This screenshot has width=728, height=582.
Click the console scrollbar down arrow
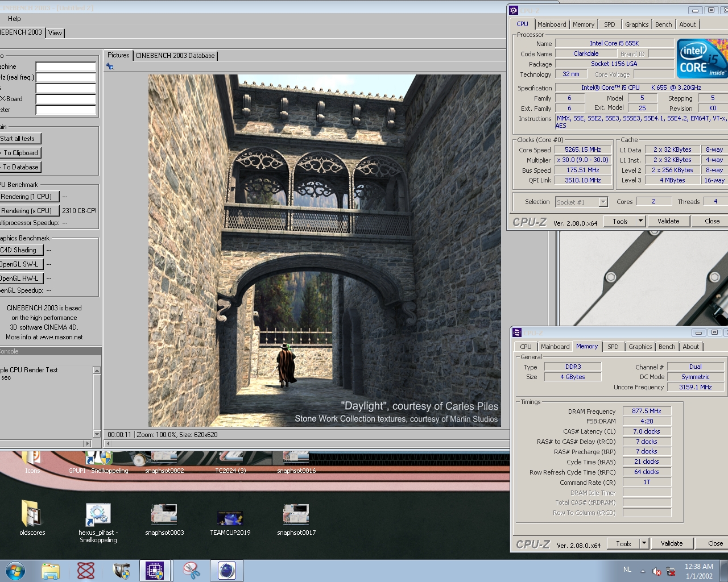[x=97, y=434]
